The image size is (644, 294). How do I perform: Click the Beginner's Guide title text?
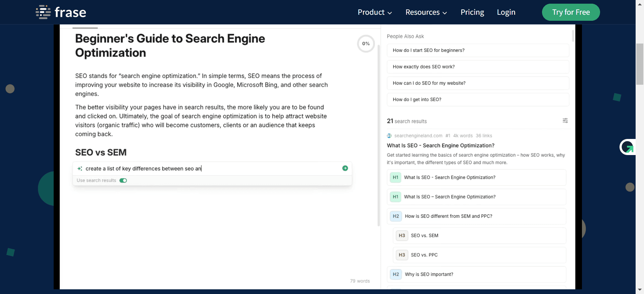[170, 46]
